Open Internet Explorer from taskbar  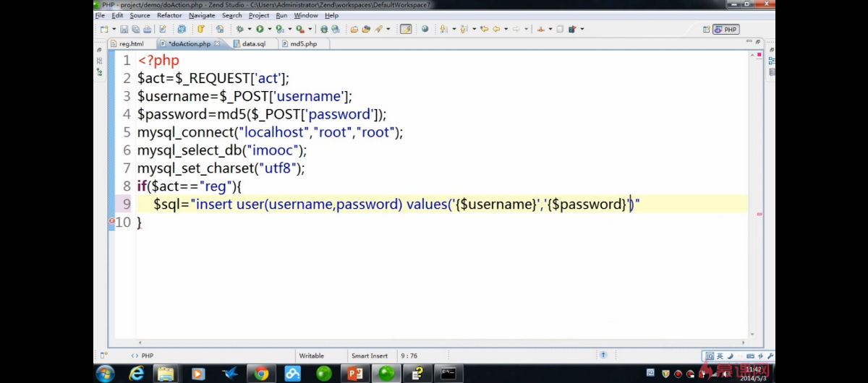(x=136, y=373)
